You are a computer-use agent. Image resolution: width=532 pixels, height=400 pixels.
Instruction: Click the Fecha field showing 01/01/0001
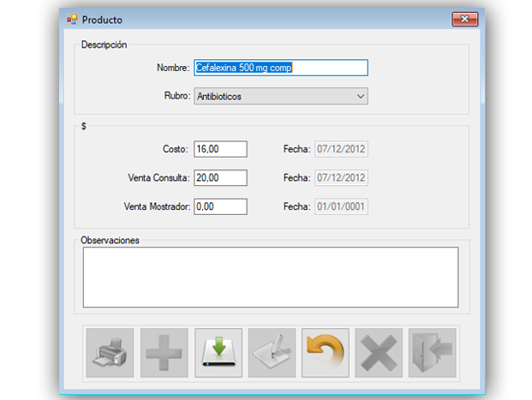pyautogui.click(x=341, y=206)
